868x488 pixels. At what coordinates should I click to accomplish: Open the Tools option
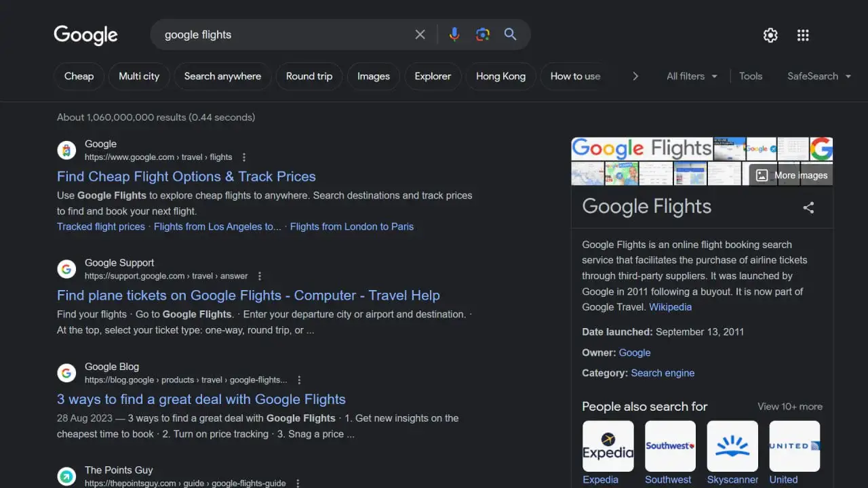point(751,76)
